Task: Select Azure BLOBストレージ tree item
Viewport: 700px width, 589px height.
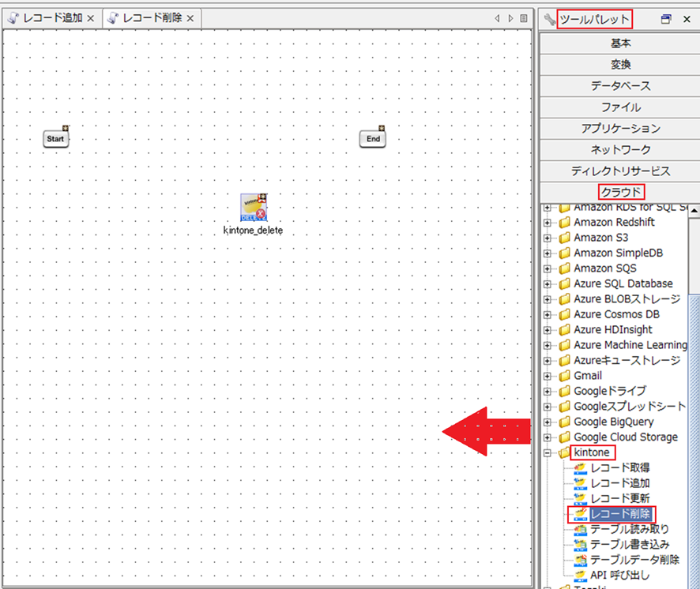Action: [627, 299]
